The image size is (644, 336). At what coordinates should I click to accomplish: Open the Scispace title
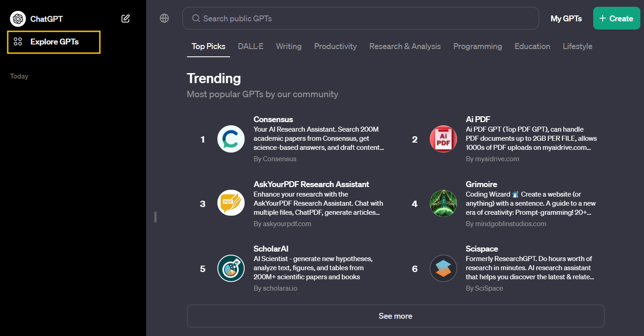click(x=482, y=249)
